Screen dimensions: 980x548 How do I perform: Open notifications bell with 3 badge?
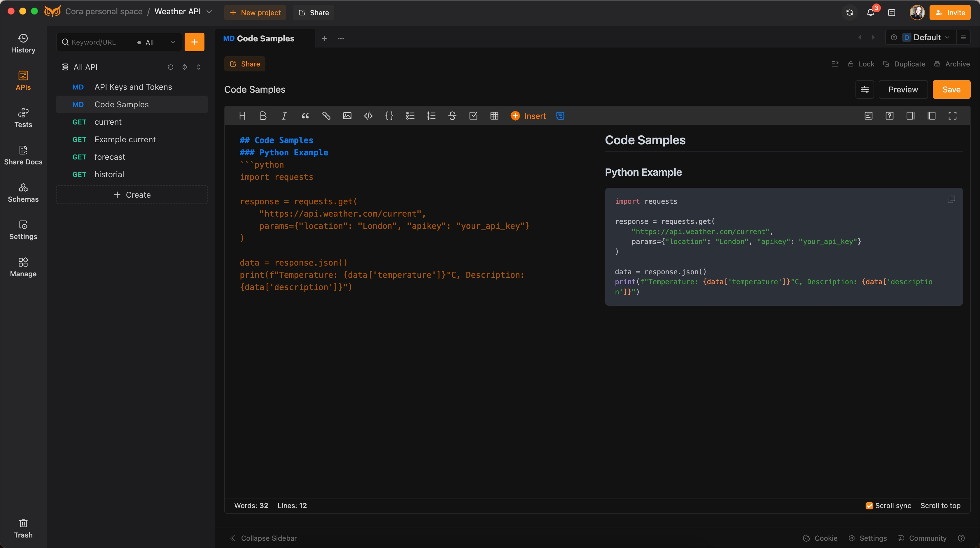point(870,13)
